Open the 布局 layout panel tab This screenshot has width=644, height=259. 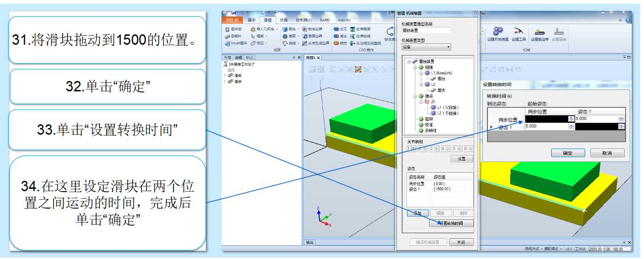tap(228, 57)
